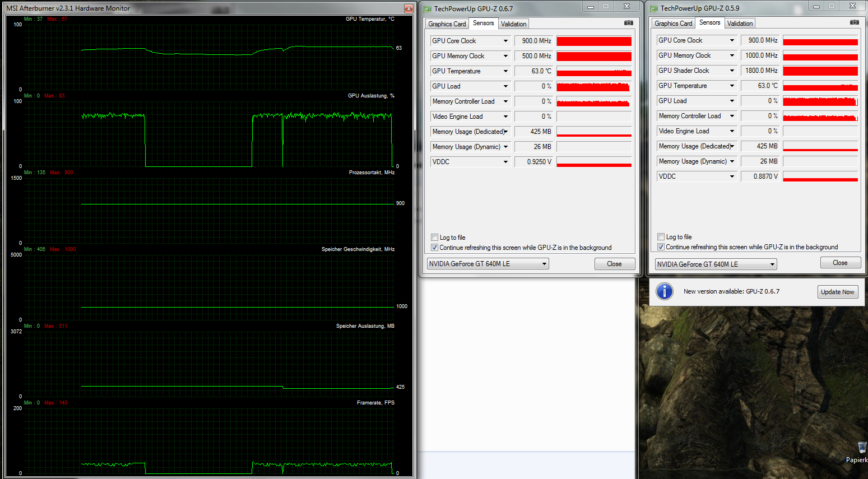This screenshot has width=868, height=479.
Task: Switch to Graphics Card tab in GPU-Z 0.6.7
Action: [x=447, y=24]
